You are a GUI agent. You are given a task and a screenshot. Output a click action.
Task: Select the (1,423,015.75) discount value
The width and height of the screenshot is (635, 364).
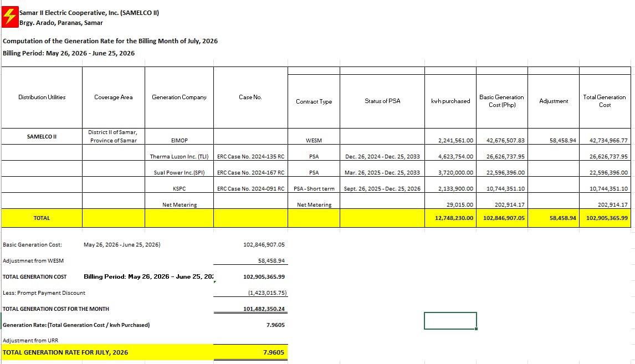coord(267,293)
